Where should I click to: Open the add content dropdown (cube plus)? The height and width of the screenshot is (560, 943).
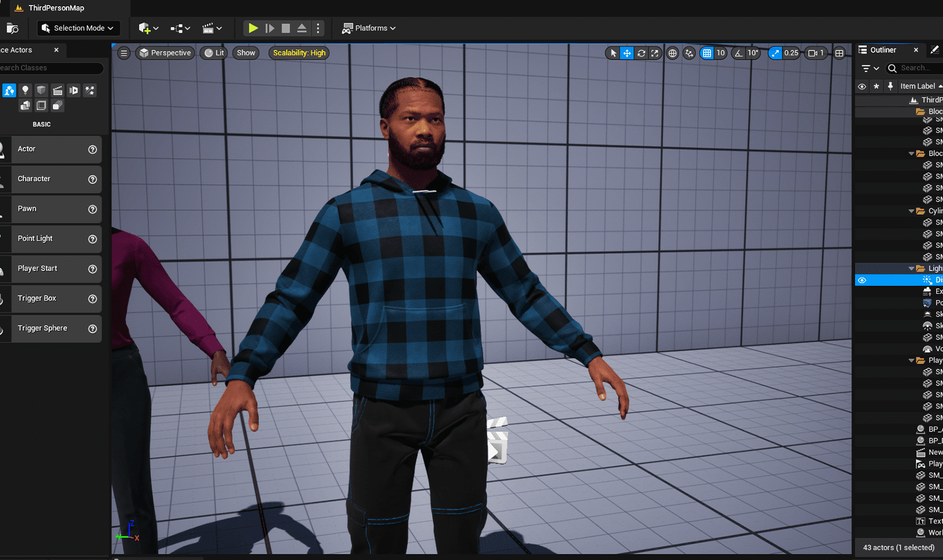(x=148, y=28)
